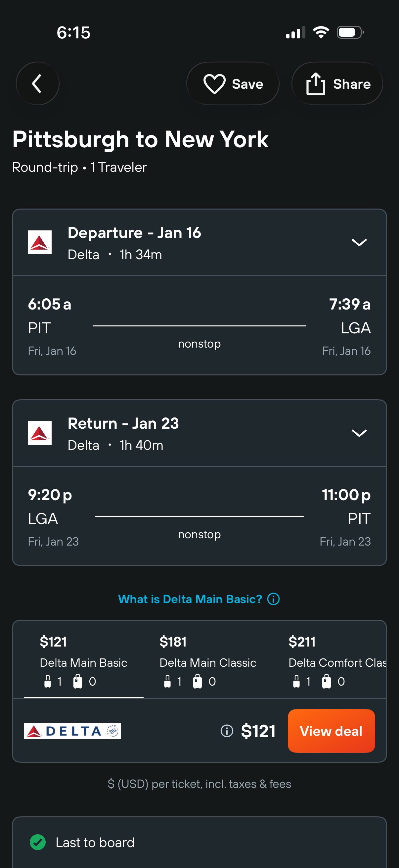Tap the battery indicator in status bar

pyautogui.click(x=350, y=33)
